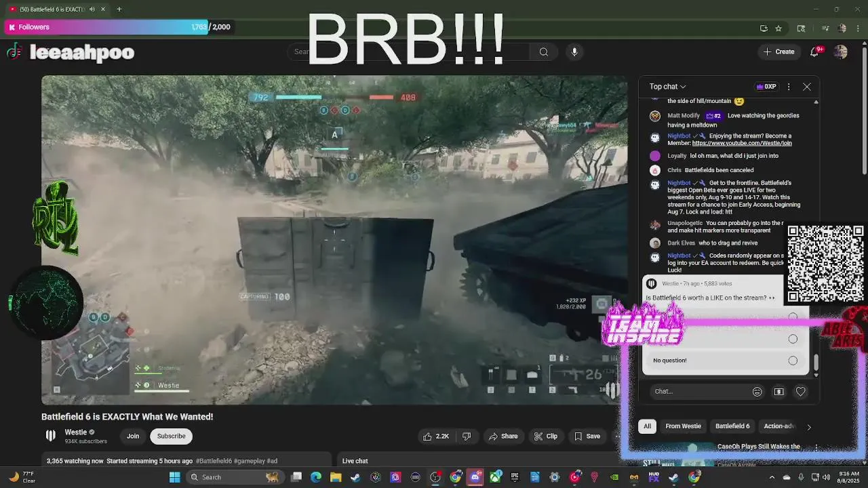Open the Nightbot membership join link

pyautogui.click(x=742, y=143)
